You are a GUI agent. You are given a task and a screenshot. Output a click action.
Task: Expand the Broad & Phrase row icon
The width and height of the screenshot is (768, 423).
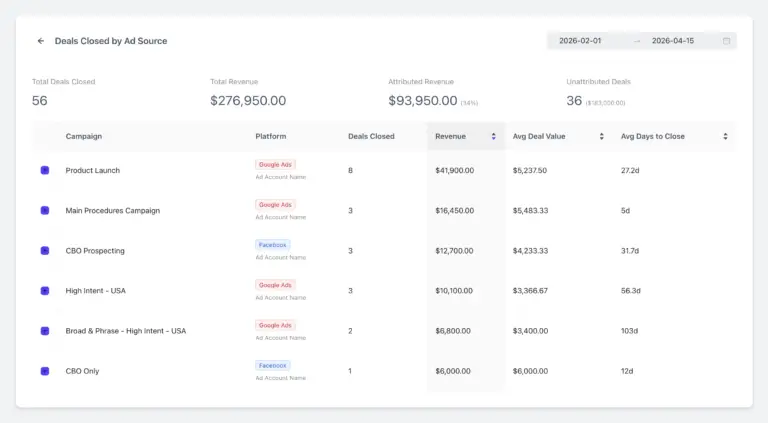point(45,331)
